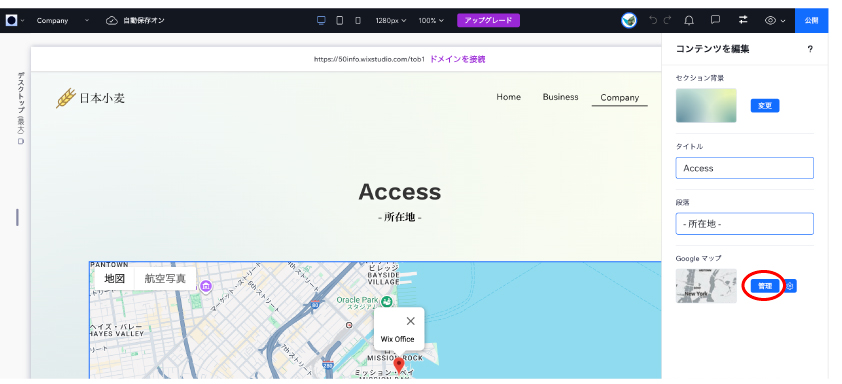The width and height of the screenshot is (842, 384).
Task: Open the user profile avatar
Action: 629,20
